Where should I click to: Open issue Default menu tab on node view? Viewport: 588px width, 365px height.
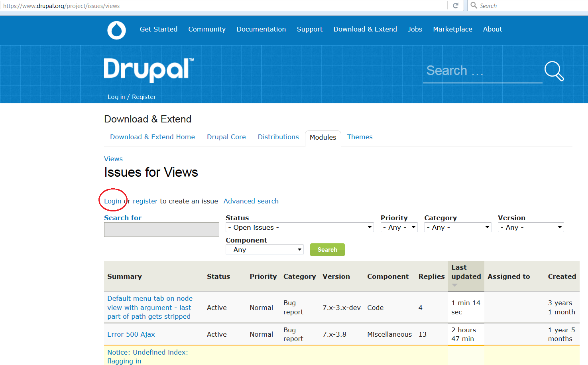[150, 307]
